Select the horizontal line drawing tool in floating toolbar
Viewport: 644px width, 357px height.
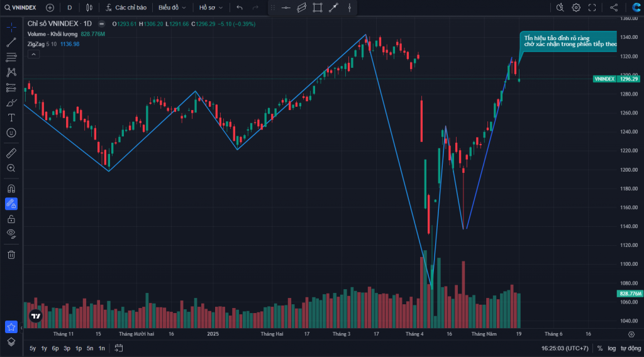point(286,8)
